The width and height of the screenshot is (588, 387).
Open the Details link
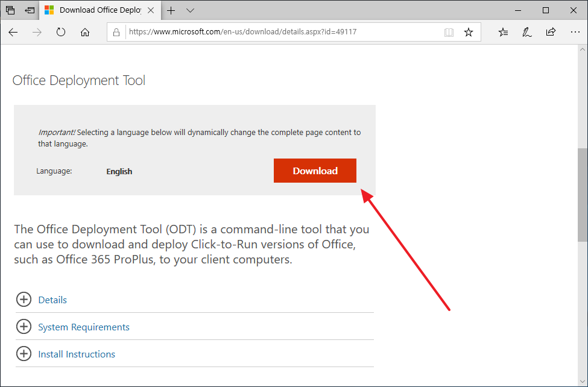[52, 300]
